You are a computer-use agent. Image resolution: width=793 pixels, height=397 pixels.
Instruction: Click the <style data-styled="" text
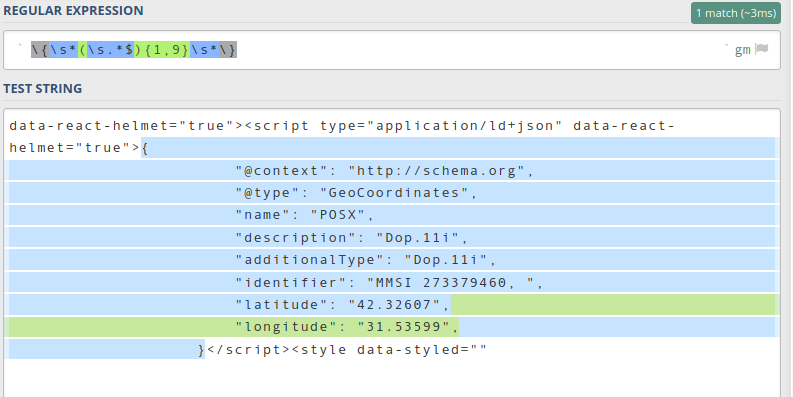[389, 349]
